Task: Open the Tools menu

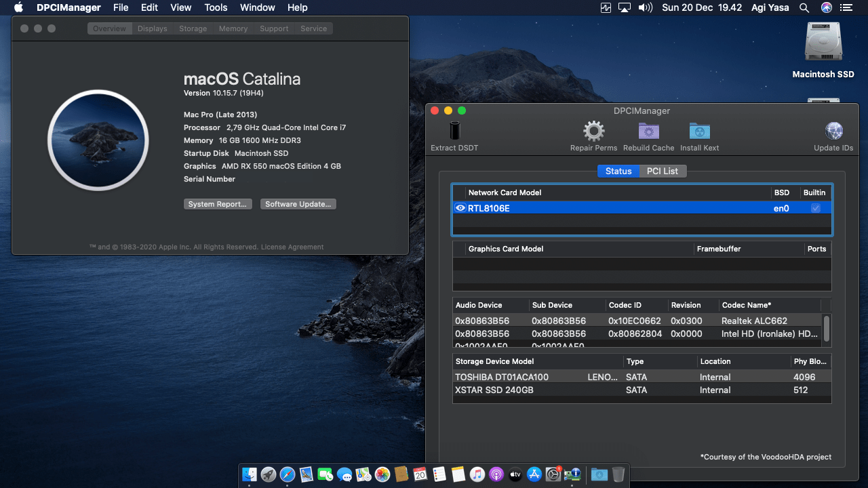Action: click(x=216, y=7)
